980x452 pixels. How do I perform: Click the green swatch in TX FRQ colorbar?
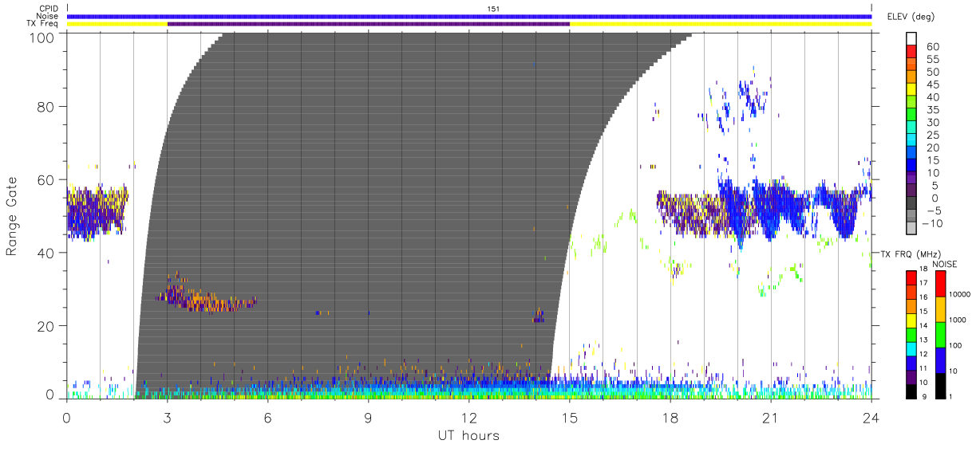coord(911,333)
